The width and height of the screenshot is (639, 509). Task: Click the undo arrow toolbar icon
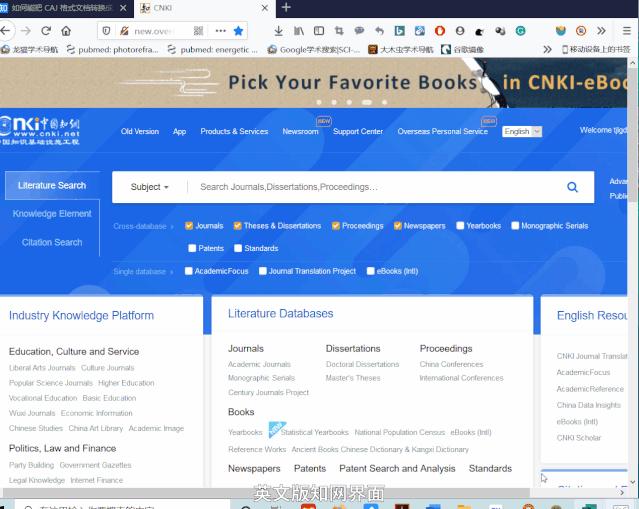(x=379, y=31)
